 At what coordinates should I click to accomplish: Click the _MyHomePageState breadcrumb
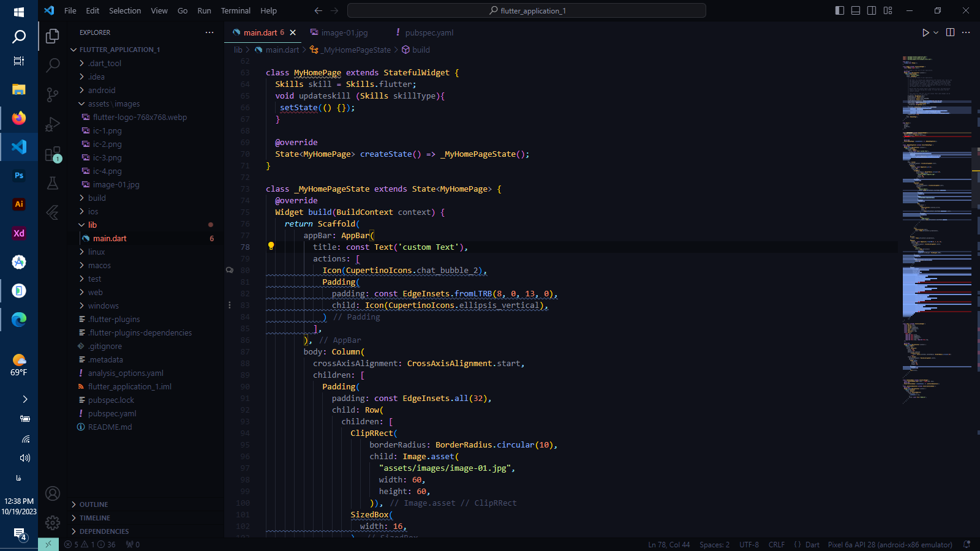pos(351,50)
